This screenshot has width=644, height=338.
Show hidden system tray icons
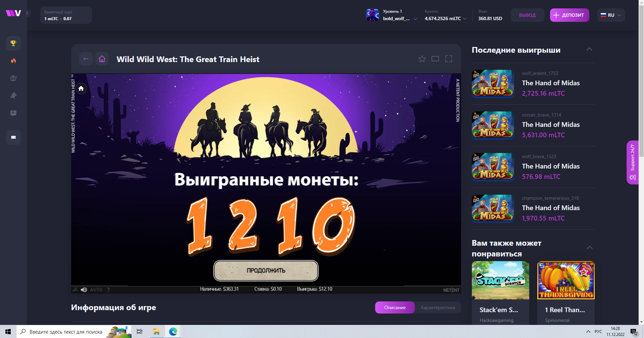point(588,332)
